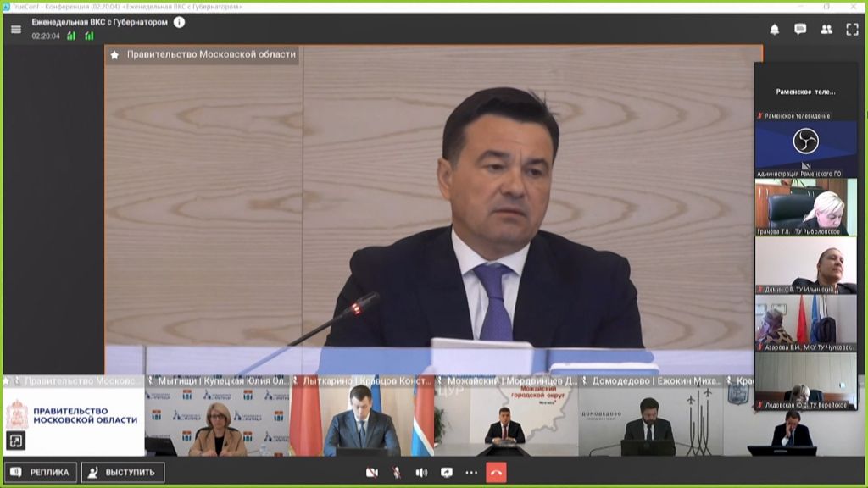The image size is (868, 488).
Task: Select the Лыткарино | Кравцов video tile
Action: (361, 416)
